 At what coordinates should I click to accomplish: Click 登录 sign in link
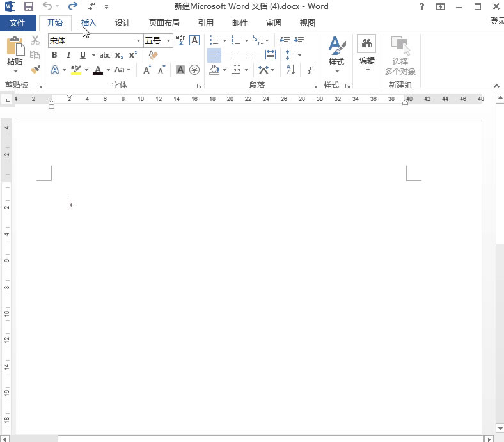(497, 21)
